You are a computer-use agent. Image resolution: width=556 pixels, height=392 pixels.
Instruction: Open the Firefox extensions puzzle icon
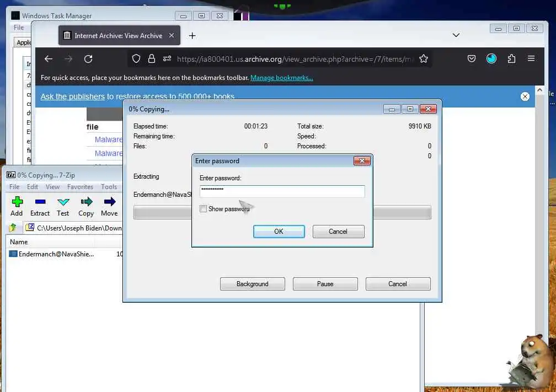(511, 59)
